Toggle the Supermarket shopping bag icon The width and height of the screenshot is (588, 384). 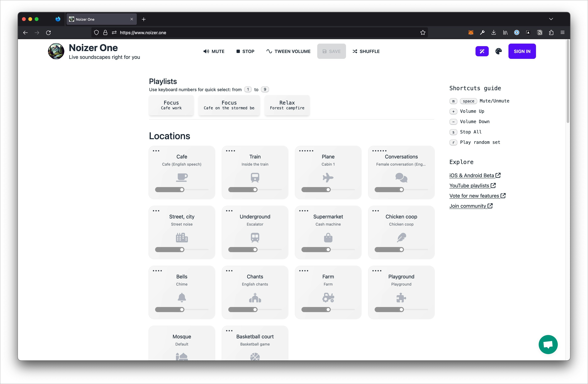click(328, 237)
